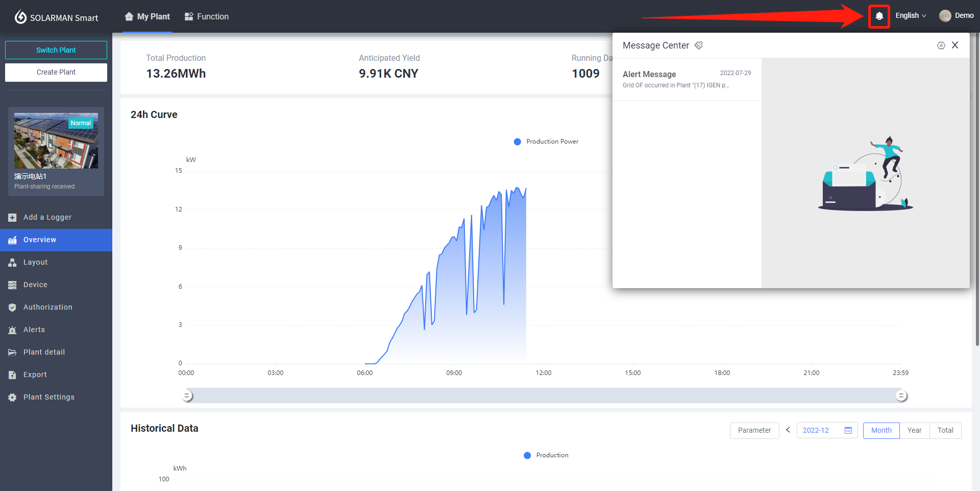The image size is (980, 491).
Task: Click the Demo user avatar
Action: [x=945, y=16]
